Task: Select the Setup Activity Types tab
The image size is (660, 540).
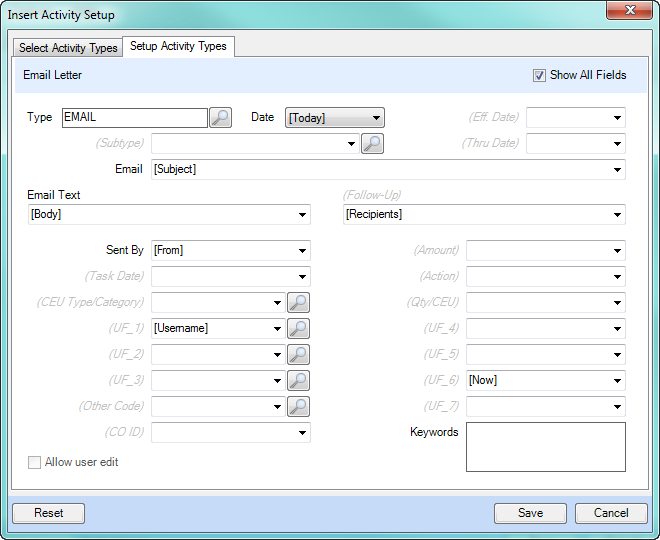Action: (178, 46)
